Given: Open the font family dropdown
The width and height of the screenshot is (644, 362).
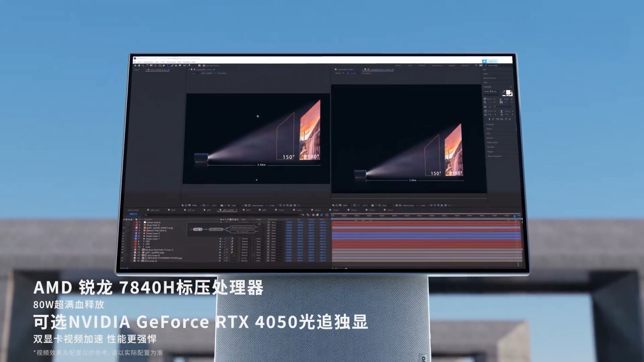Looking at the screenshot, I should pyautogui.click(x=492, y=91).
